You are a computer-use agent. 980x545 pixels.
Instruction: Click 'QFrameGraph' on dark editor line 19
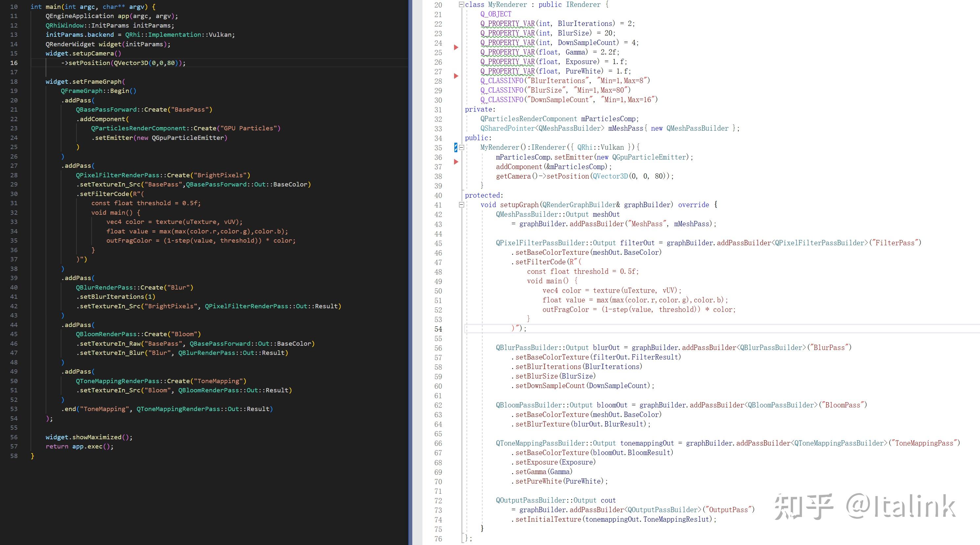(x=81, y=91)
